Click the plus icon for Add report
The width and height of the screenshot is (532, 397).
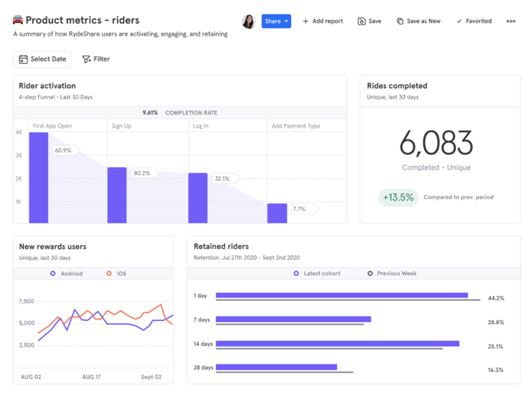point(306,21)
